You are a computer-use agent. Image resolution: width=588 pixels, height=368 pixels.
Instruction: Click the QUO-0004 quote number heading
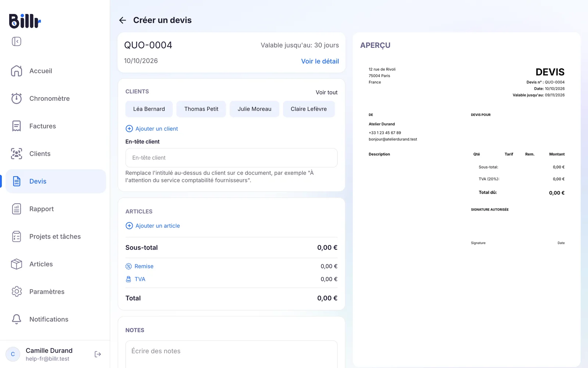(x=148, y=45)
